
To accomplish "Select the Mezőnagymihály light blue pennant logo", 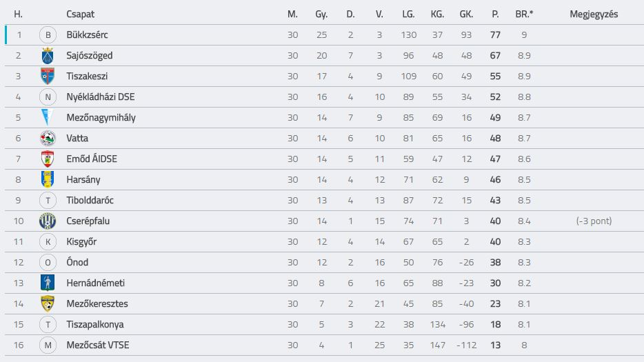I will pyautogui.click(x=48, y=117).
